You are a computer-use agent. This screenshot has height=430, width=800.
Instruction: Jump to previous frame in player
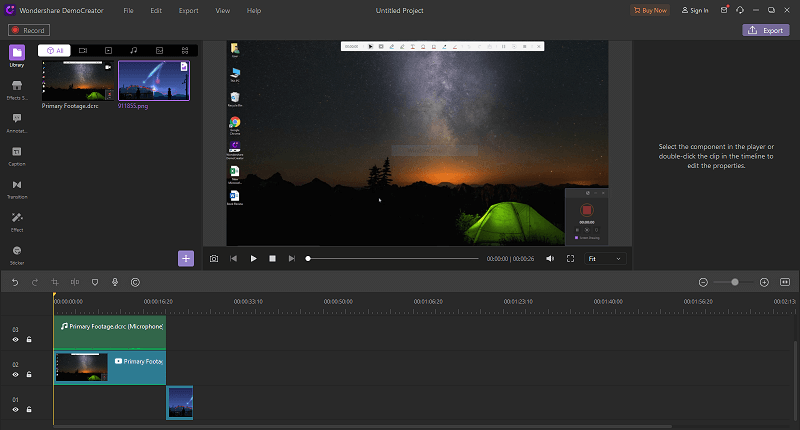point(233,259)
